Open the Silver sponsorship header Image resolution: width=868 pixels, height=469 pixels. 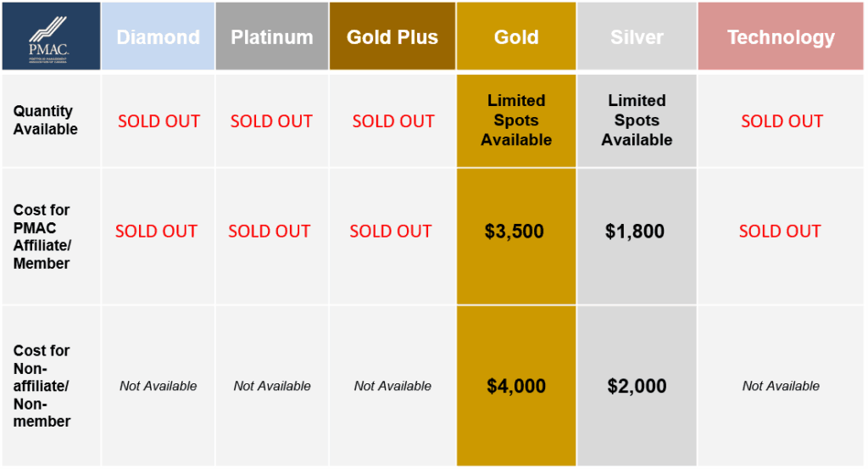pos(637,36)
